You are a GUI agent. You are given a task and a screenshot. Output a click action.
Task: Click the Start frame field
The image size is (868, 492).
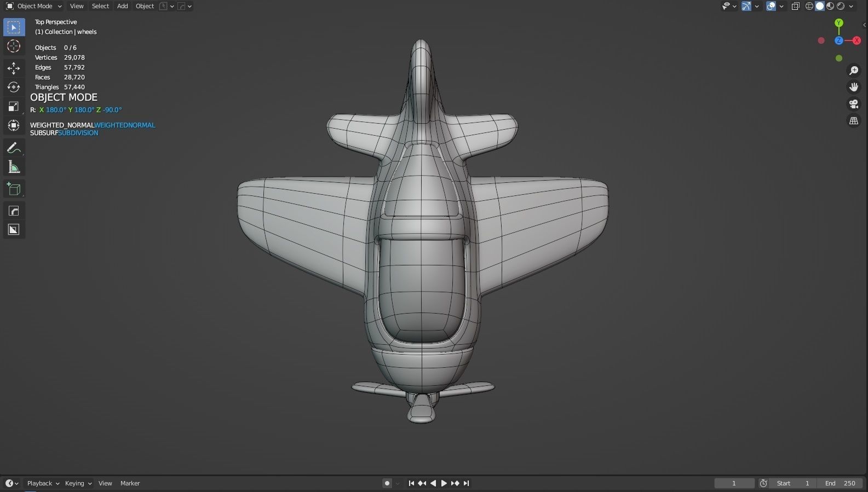tap(793, 483)
